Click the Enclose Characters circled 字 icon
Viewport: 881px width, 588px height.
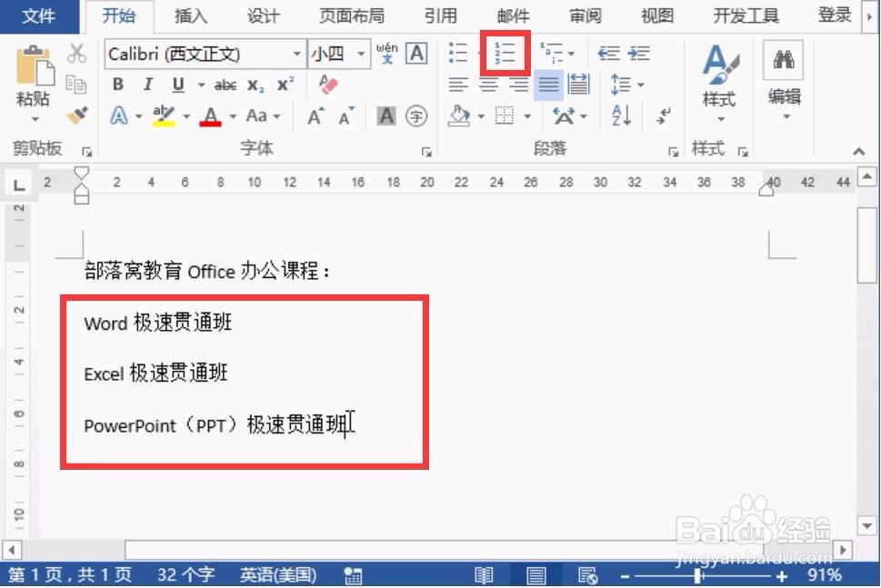416,116
